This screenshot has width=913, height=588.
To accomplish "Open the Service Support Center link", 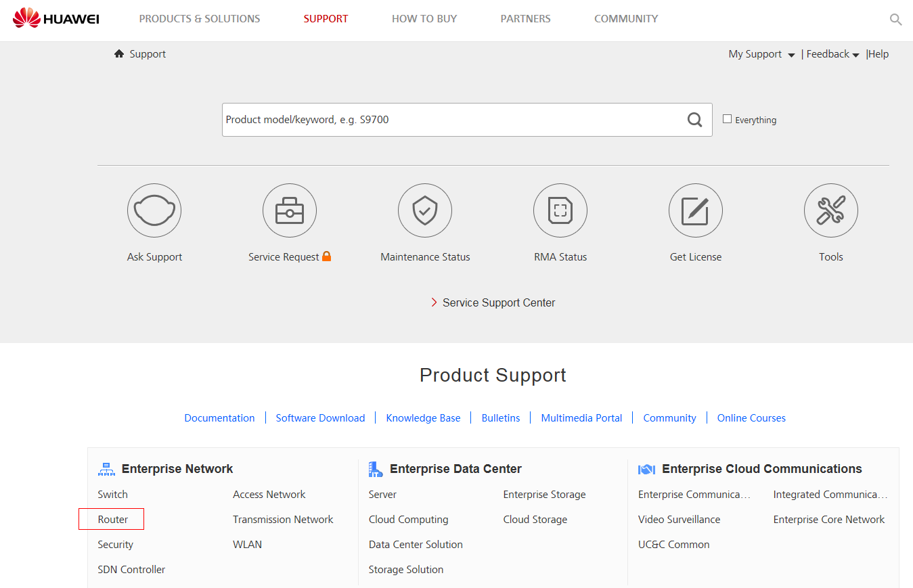I will [x=499, y=302].
